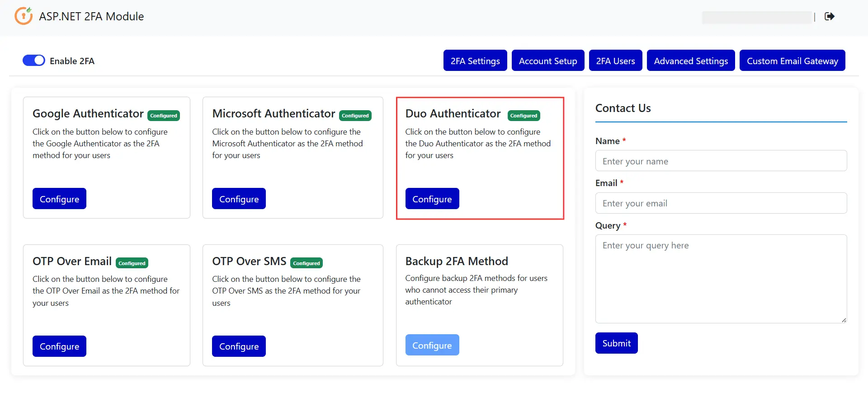Click the miniOrange logo icon
The width and height of the screenshot is (868, 397).
coord(24,16)
